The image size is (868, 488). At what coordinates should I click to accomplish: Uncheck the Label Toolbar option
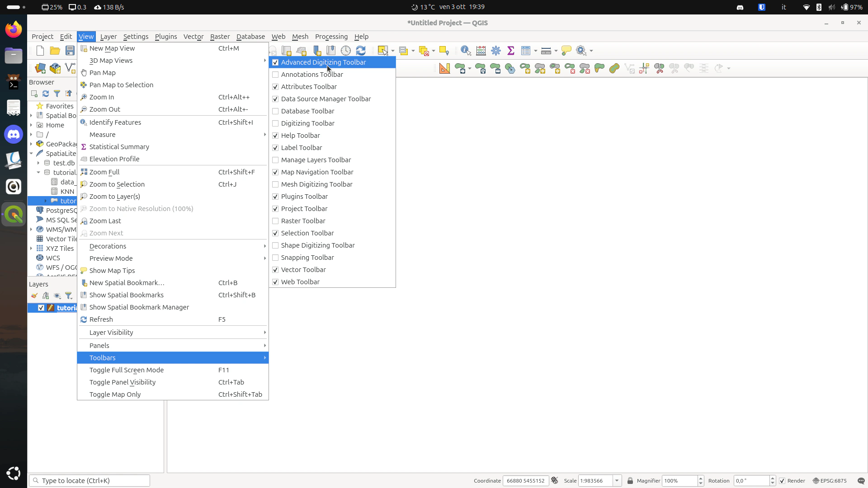[x=275, y=148]
